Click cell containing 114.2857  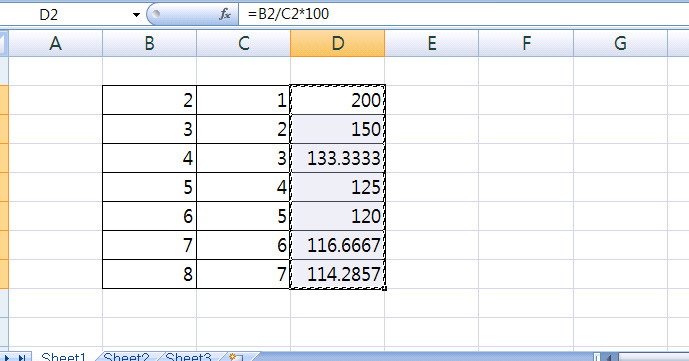coord(337,274)
